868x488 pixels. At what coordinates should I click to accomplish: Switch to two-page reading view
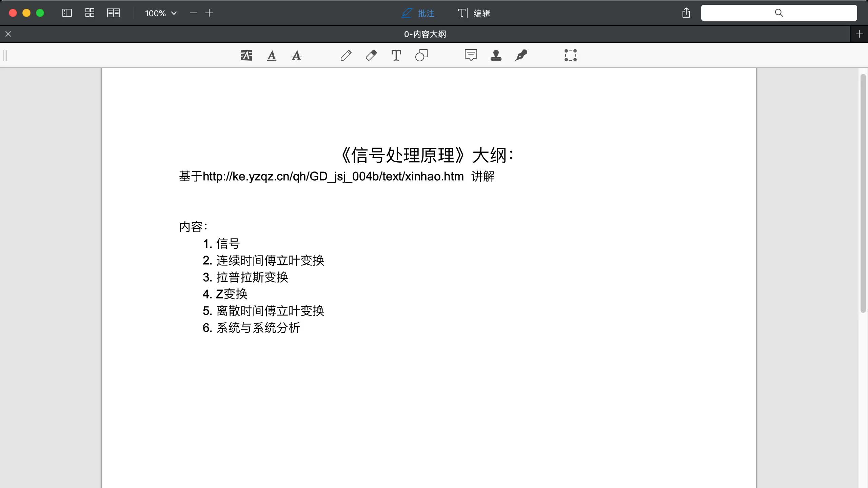(114, 13)
